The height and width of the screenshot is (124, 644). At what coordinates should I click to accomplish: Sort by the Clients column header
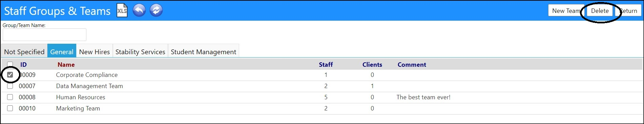pos(372,64)
